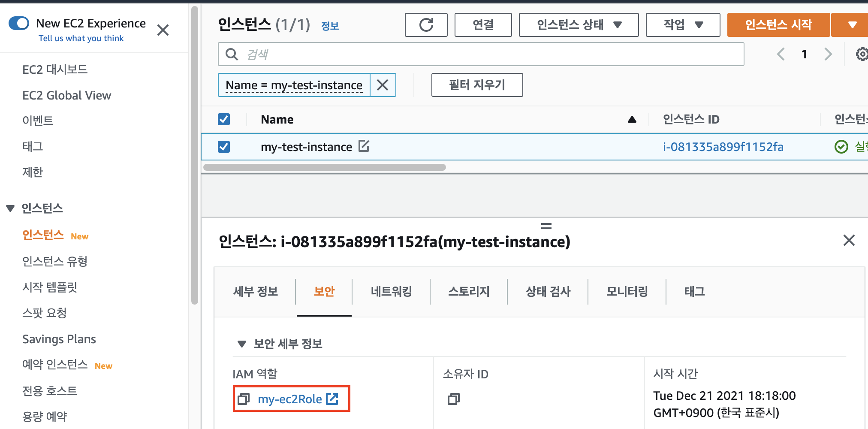Open 용량 예약 in the sidebar
This screenshot has height=429, width=868.
click(x=45, y=417)
